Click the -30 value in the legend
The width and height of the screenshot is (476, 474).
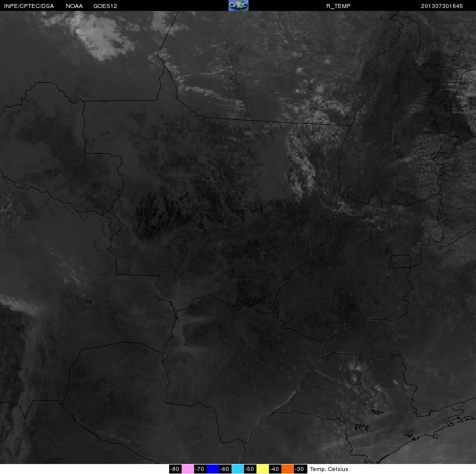(x=300, y=469)
